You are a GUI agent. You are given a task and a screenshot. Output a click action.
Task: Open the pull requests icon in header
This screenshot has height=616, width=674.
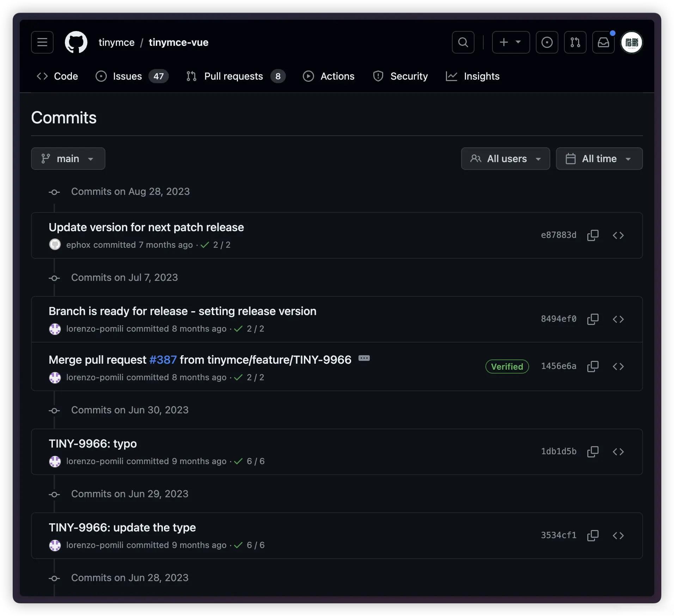coord(575,42)
